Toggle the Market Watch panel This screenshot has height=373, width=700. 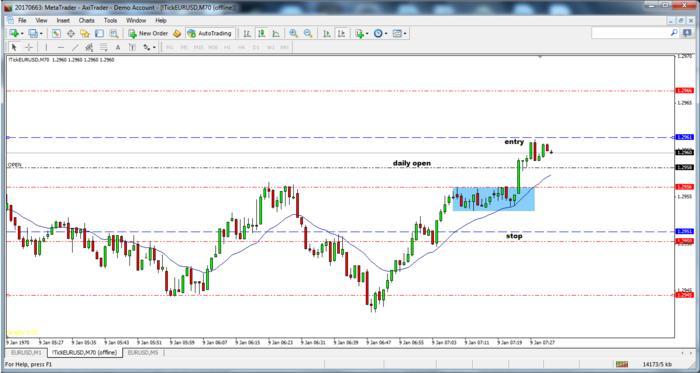pos(56,33)
